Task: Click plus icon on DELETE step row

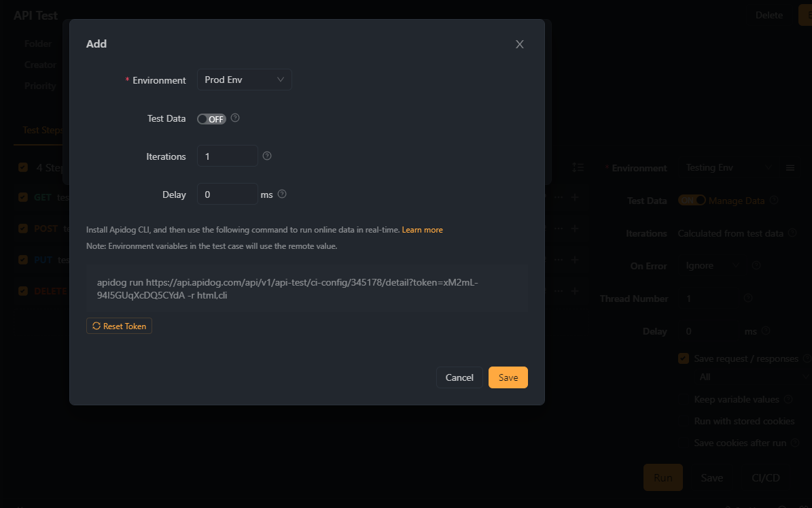Action: click(575, 291)
